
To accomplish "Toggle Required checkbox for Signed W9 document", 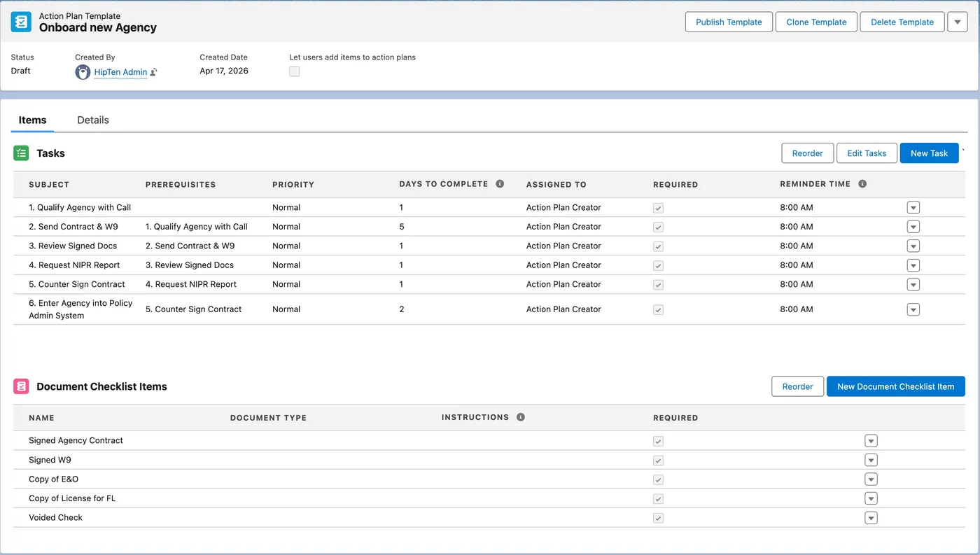I will coord(658,461).
